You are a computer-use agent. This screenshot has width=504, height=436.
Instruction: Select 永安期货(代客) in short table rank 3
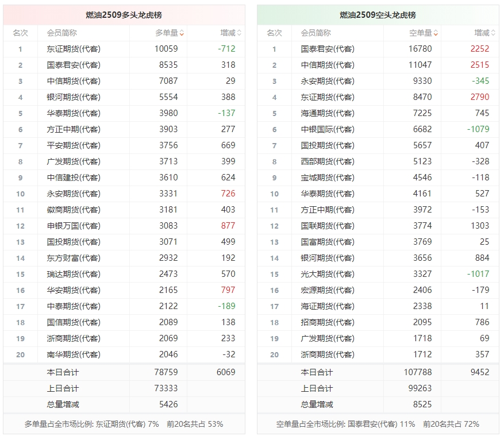(328, 81)
